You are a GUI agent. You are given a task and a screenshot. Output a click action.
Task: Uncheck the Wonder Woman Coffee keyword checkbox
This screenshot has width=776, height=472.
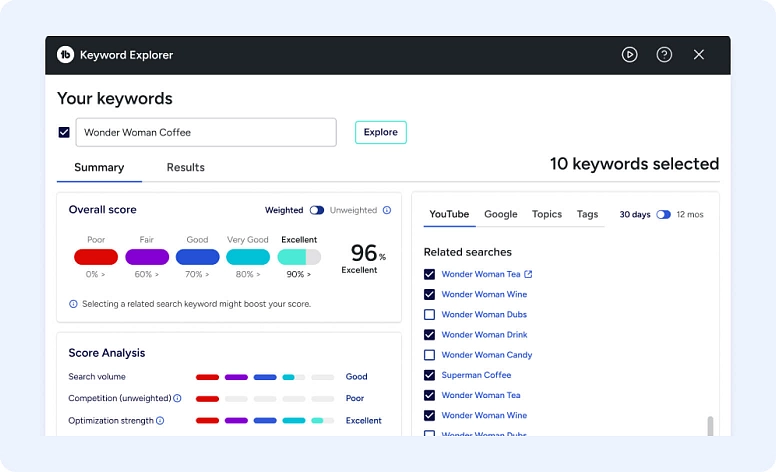pos(64,132)
